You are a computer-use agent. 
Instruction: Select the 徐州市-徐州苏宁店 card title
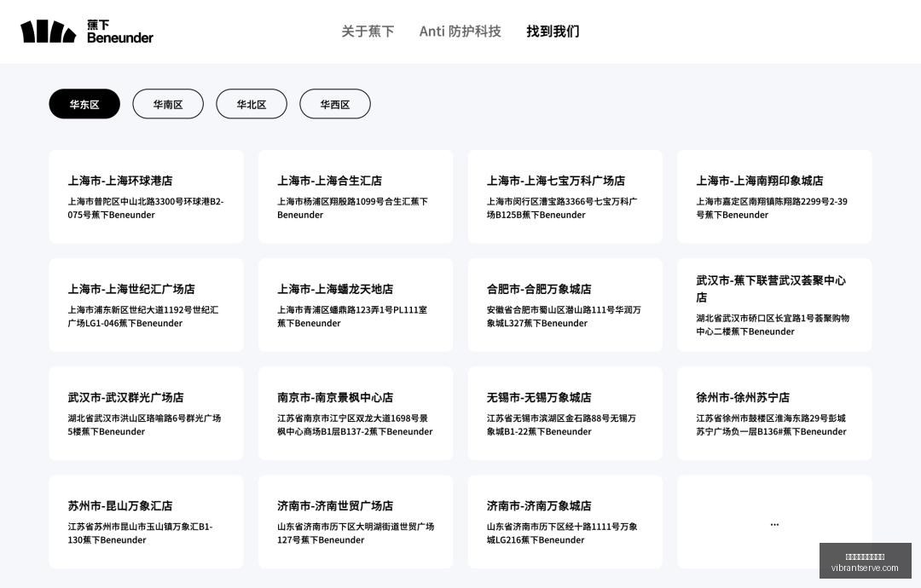coord(743,398)
